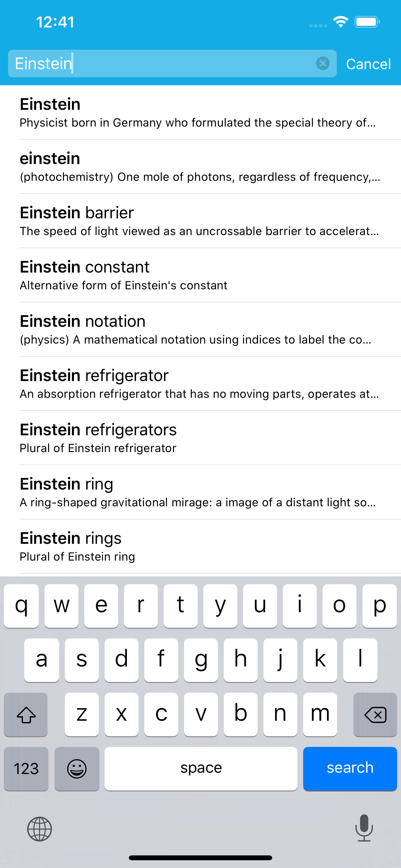Clear the search field with the x icon
The height and width of the screenshot is (868, 401).
click(x=323, y=63)
